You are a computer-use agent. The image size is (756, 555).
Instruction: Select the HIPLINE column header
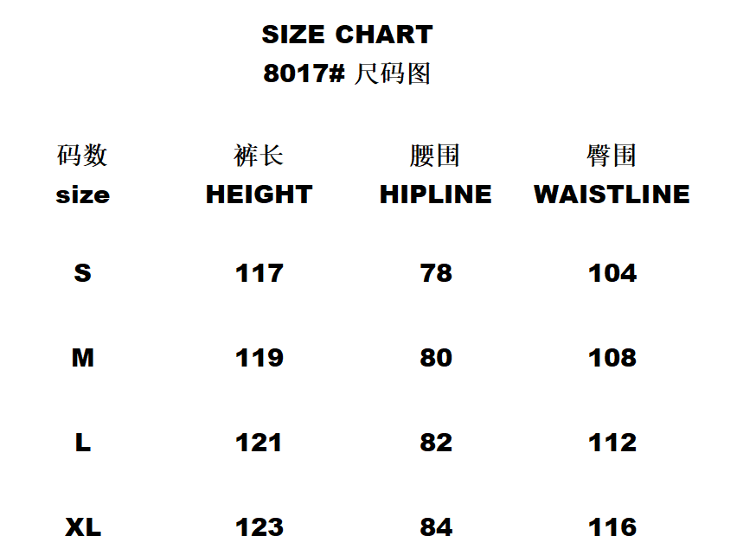[435, 195]
